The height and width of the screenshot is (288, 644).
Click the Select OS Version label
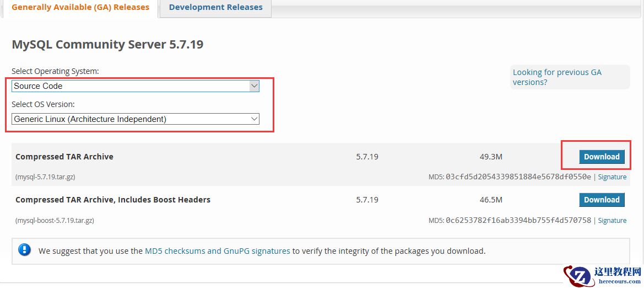[x=43, y=104]
